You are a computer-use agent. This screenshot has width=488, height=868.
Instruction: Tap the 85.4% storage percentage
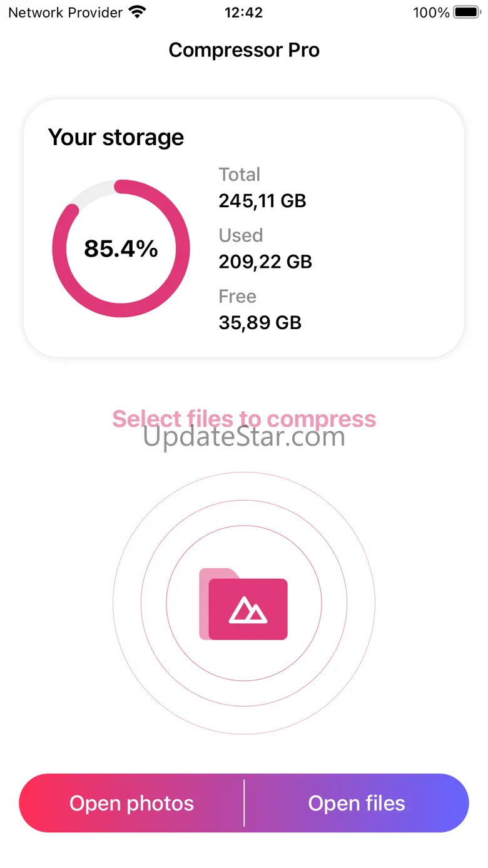click(x=121, y=249)
